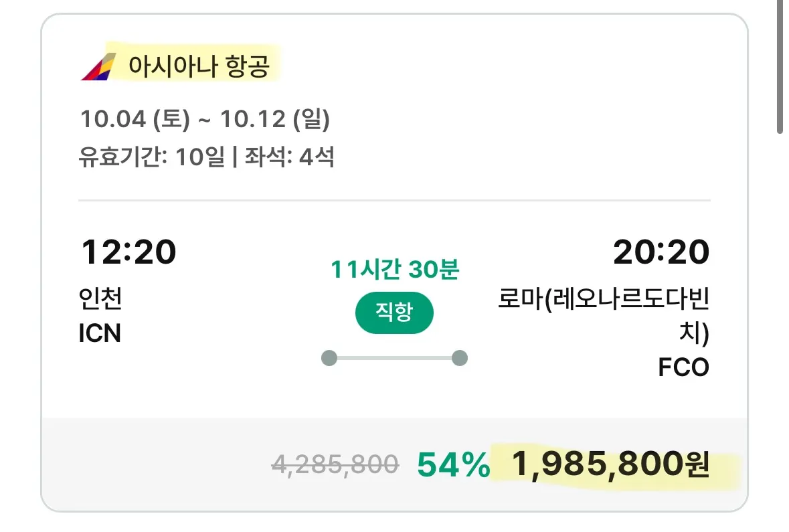Select the 로마(레오나르도다빈치) arrival label
Image resolution: width=789 pixels, height=532 pixels.
[606, 316]
